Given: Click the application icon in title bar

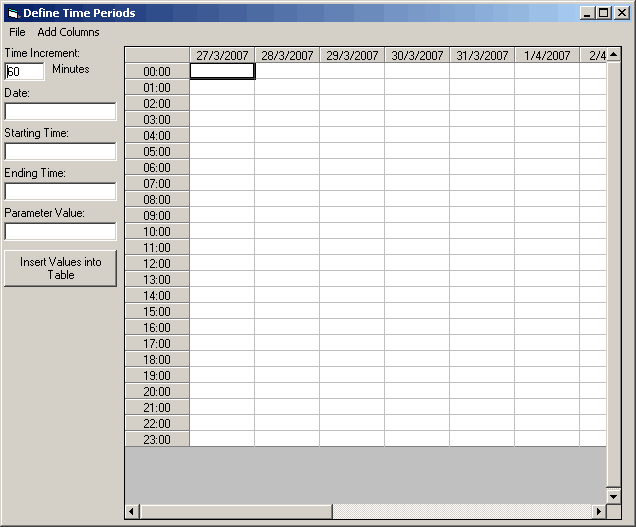Looking at the screenshot, I should 12,13.
